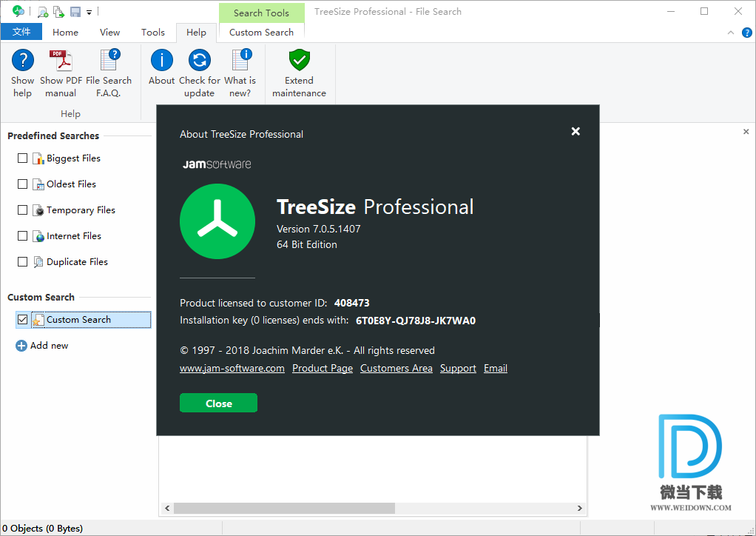Click installation key '6T0E8Y-QJ78J8-JK7WA0'

(x=416, y=321)
